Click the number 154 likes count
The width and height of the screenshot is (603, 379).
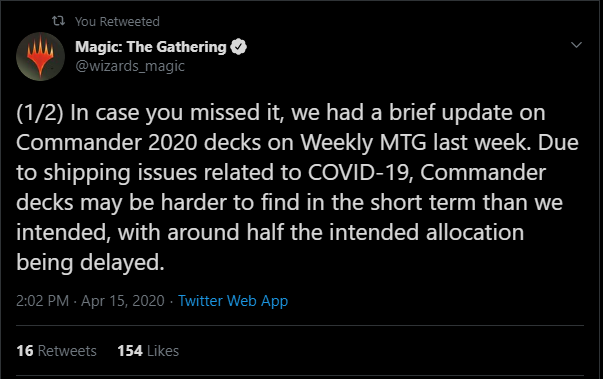click(x=130, y=351)
